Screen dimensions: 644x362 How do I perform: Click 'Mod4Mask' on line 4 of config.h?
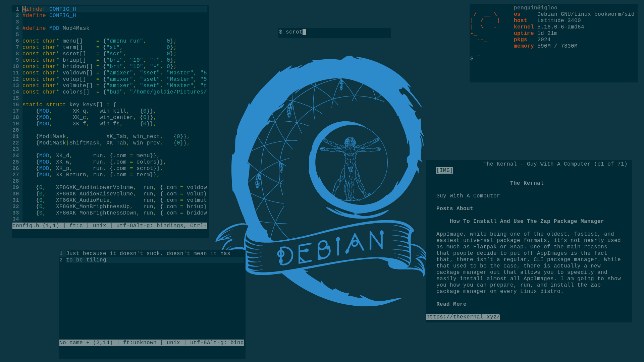76,28
